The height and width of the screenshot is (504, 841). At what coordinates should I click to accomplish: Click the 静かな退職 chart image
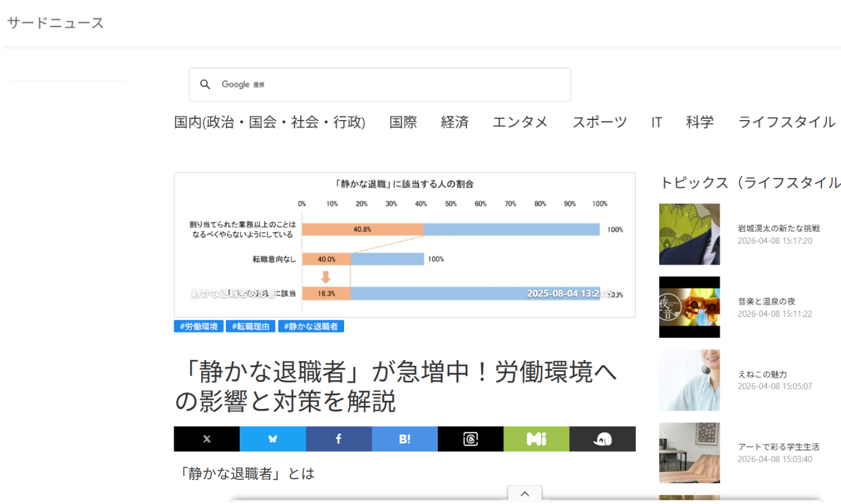click(x=404, y=245)
